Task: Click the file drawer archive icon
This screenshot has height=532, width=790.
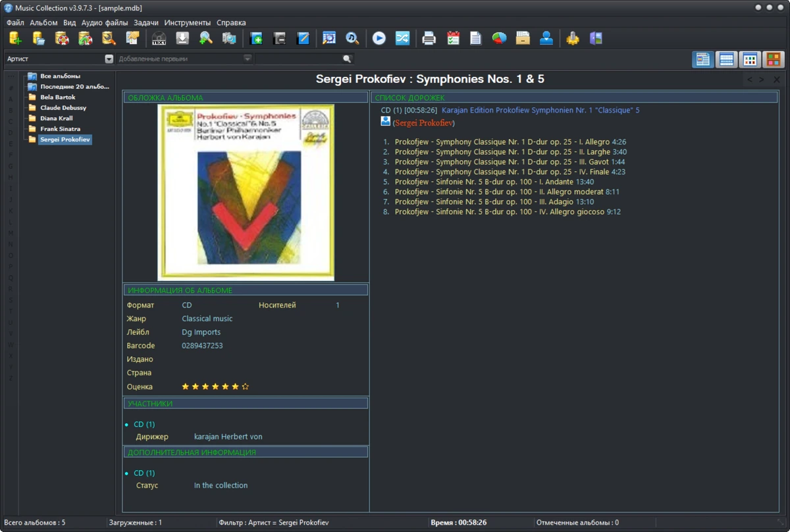Action: click(523, 38)
